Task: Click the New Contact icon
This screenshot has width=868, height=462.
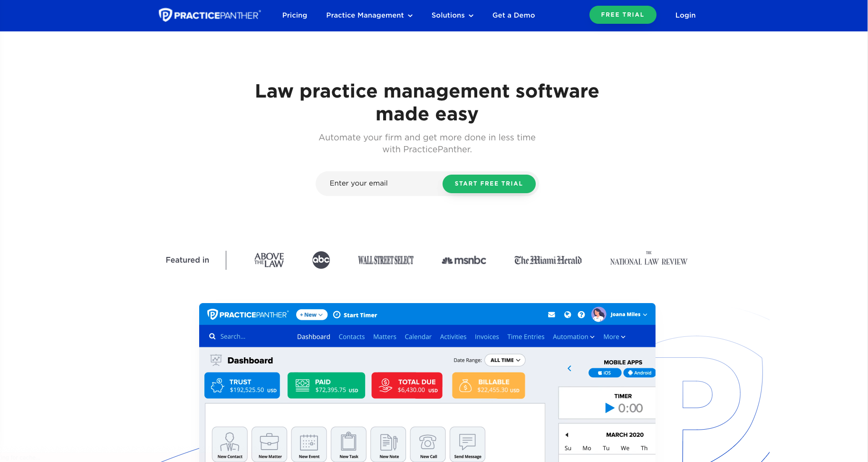Action: (230, 444)
